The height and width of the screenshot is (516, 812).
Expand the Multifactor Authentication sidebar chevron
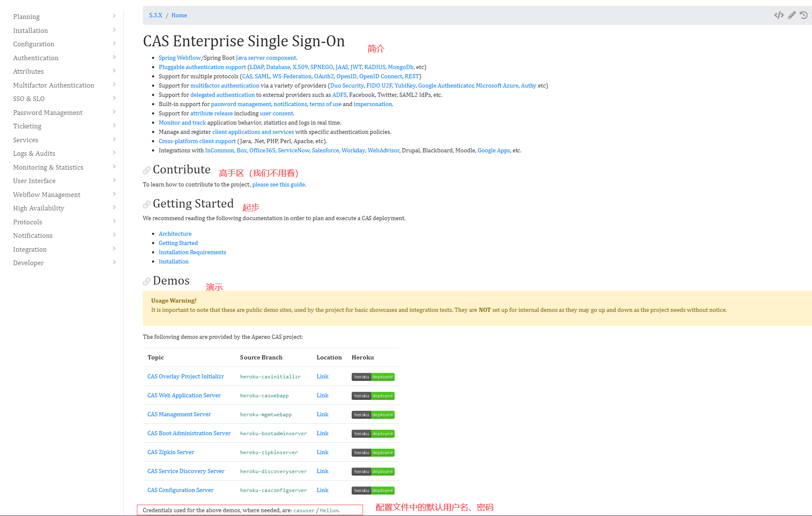pyautogui.click(x=114, y=85)
